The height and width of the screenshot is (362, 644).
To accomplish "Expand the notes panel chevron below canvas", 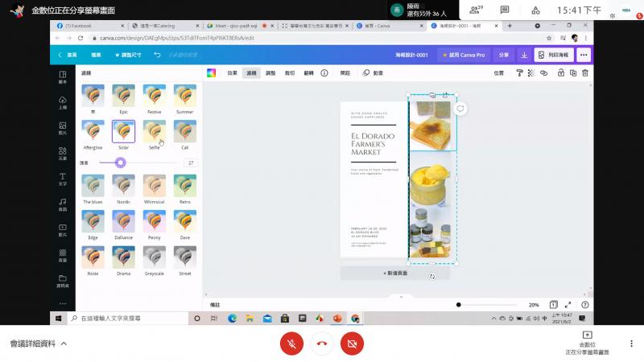I will (x=401, y=297).
